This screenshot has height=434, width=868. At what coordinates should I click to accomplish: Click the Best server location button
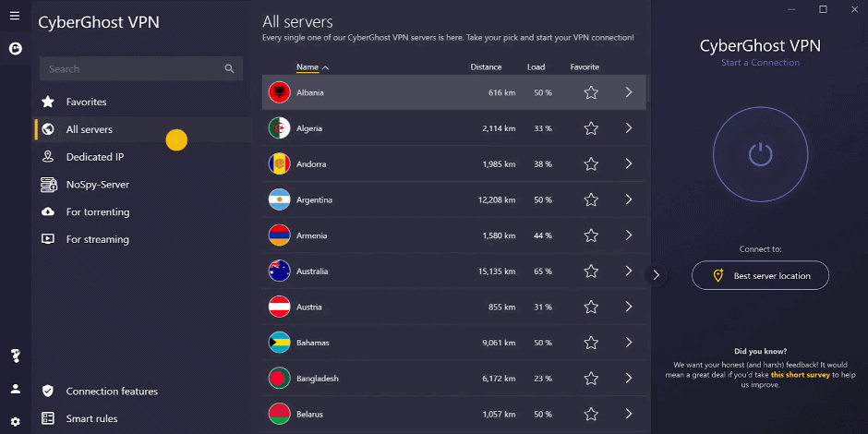760,275
